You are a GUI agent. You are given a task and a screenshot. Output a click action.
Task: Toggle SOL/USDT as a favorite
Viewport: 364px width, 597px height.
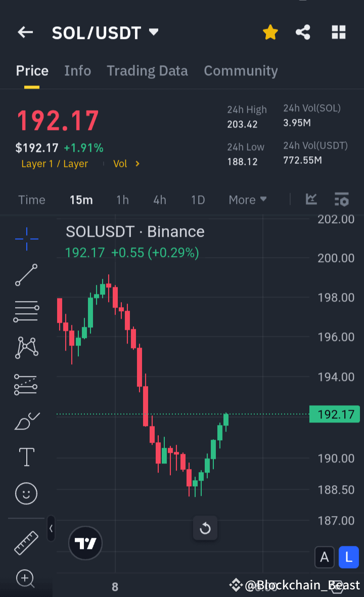[270, 32]
